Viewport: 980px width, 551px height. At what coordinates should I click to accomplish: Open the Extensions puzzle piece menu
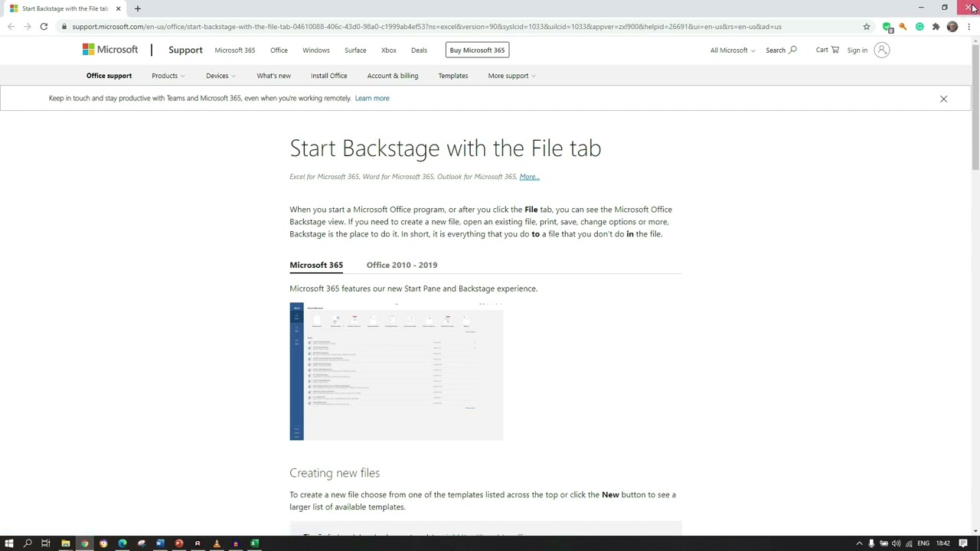936,27
